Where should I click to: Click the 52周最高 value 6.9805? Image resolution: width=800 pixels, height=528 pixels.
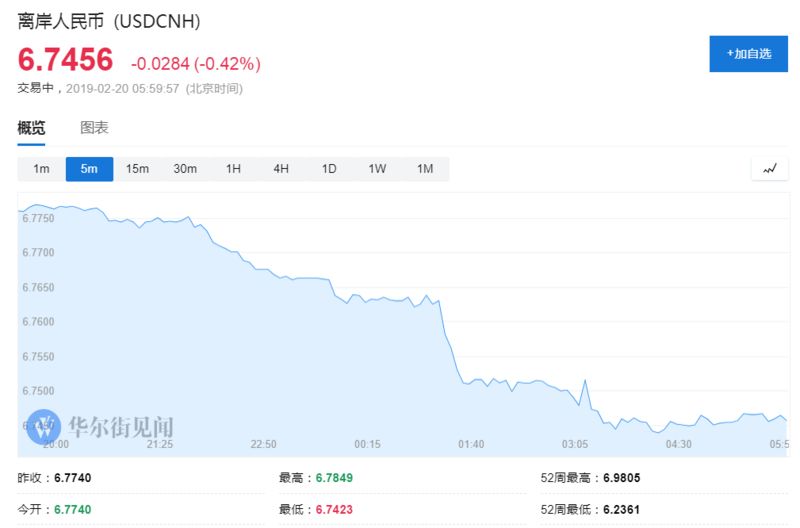(x=621, y=478)
